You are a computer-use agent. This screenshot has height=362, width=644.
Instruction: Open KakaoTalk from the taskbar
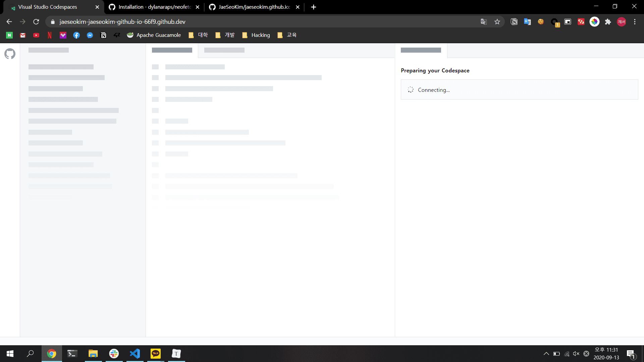[156, 354]
